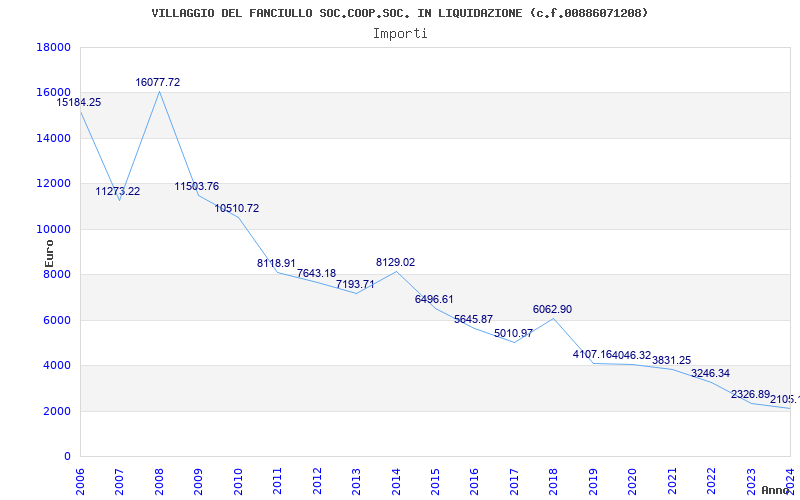The width and height of the screenshot is (800, 500).
Task: Select the data label 11273.22
Action: click(x=118, y=192)
